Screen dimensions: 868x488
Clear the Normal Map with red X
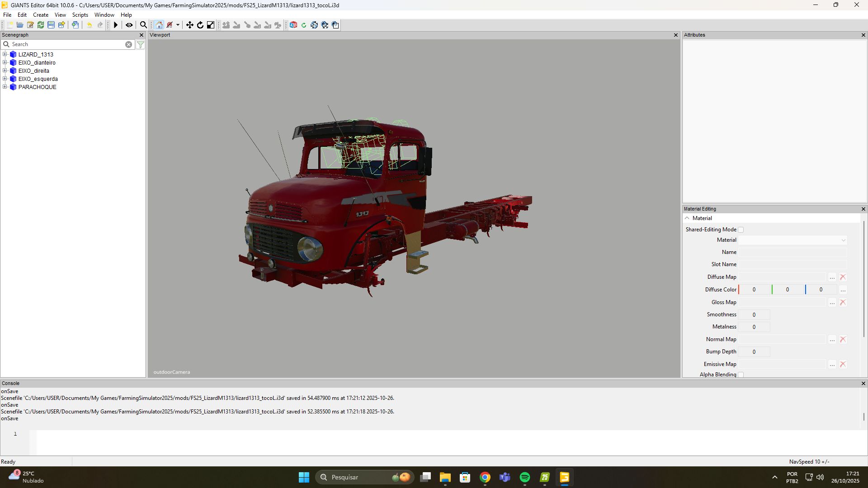(x=843, y=339)
